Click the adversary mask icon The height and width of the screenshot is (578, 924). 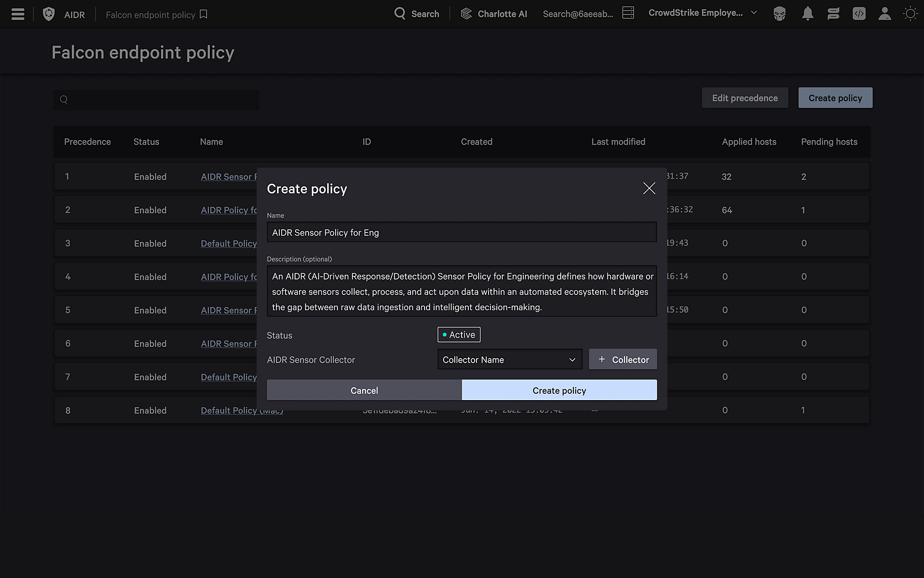(x=779, y=14)
